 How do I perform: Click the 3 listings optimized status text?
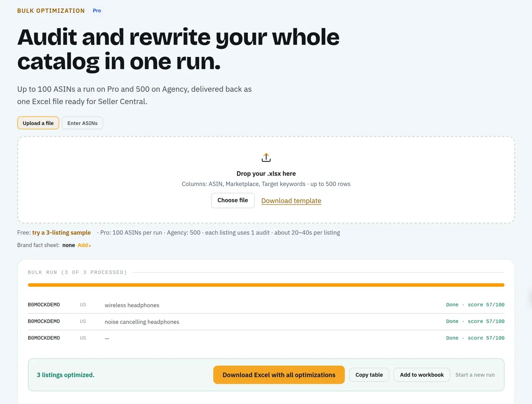[66, 375]
